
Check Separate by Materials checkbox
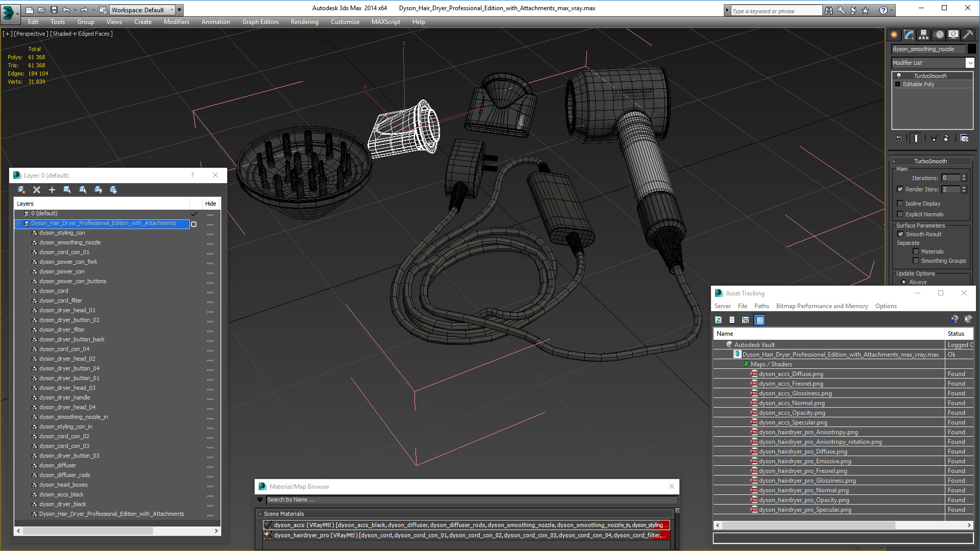pyautogui.click(x=916, y=252)
